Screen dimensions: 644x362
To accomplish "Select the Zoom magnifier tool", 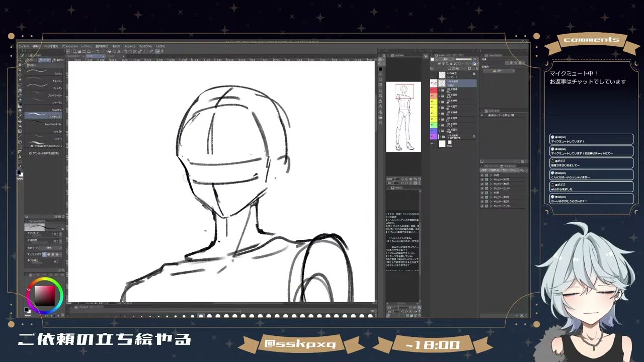I will [20, 60].
